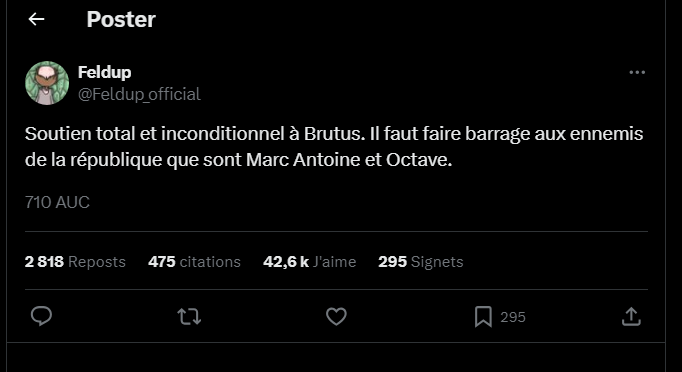
Task: Click the 295 count beside bookmark icon
Action: (513, 317)
